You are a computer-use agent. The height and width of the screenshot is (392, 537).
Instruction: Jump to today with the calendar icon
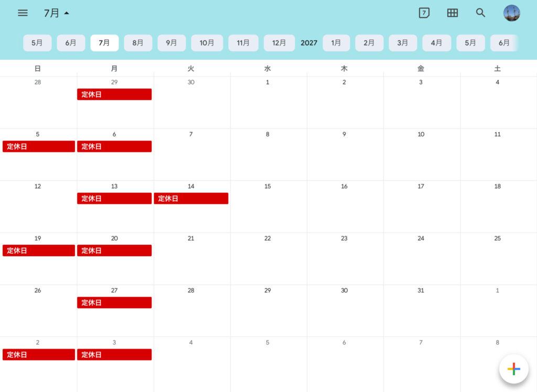424,13
